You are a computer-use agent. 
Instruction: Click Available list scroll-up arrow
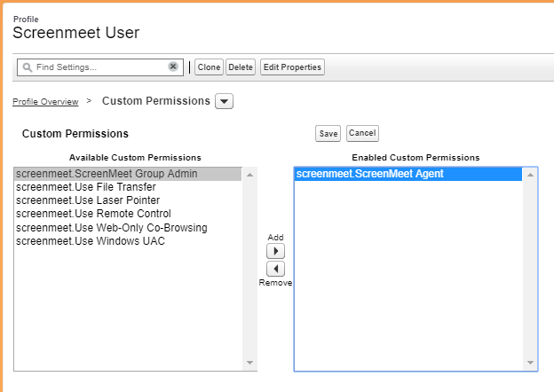tap(249, 175)
